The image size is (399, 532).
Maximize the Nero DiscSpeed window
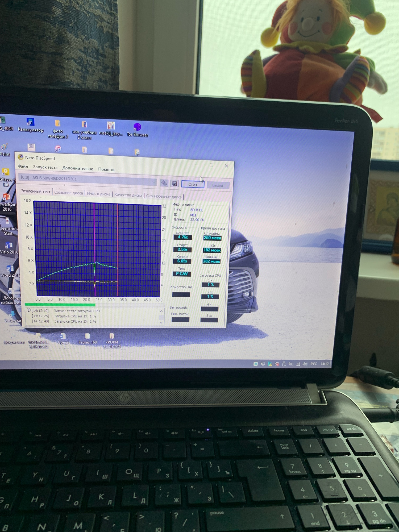click(x=211, y=165)
